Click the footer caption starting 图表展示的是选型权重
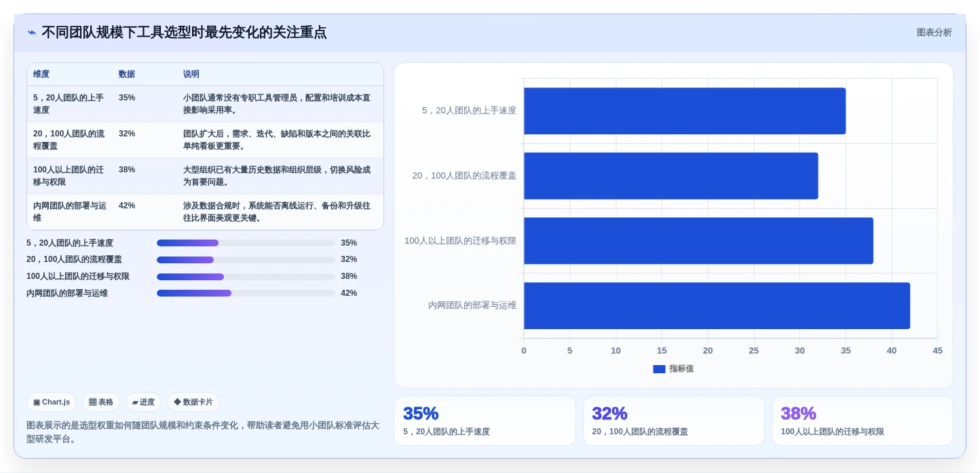The width and height of the screenshot is (980, 473). (x=203, y=432)
